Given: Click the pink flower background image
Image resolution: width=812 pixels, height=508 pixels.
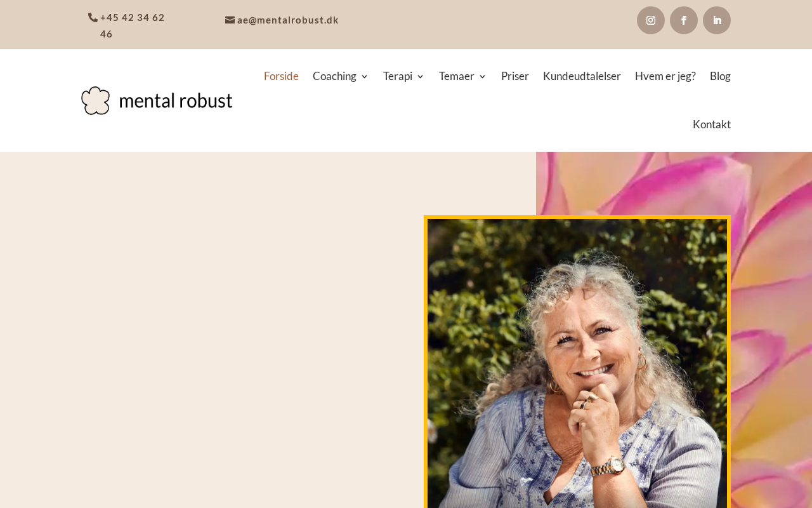Looking at the screenshot, I should tap(771, 330).
